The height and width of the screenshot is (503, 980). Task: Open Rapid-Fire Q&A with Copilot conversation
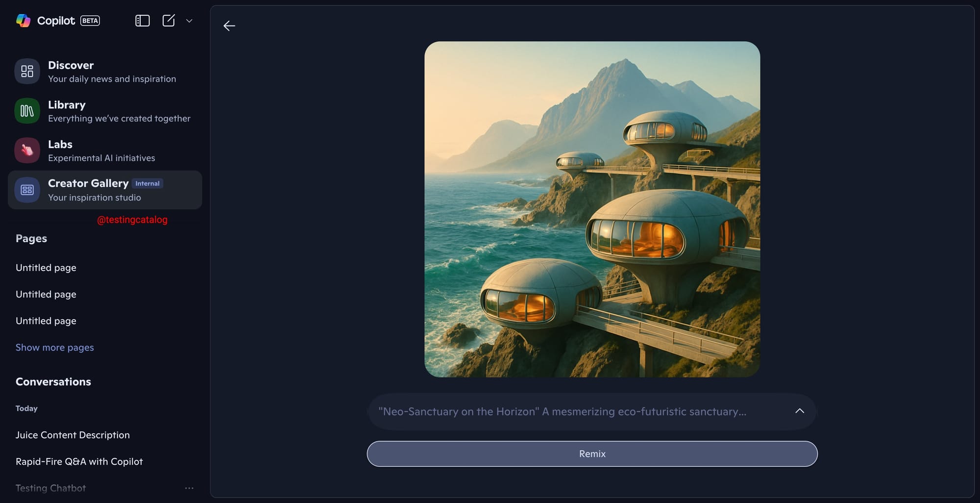79,461
